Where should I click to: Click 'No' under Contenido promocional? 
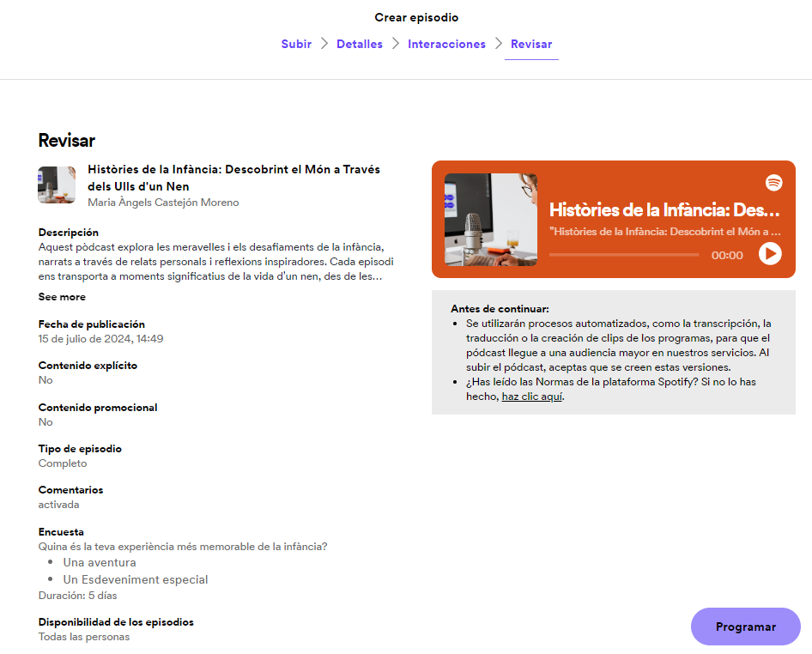coord(45,422)
